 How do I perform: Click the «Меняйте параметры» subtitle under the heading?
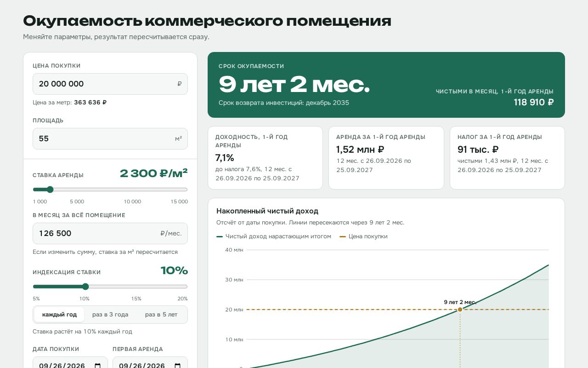tap(116, 37)
